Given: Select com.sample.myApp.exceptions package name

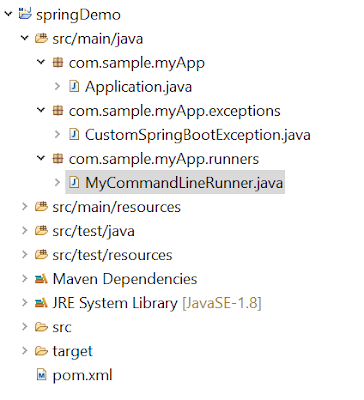Looking at the screenshot, I should [x=175, y=111].
